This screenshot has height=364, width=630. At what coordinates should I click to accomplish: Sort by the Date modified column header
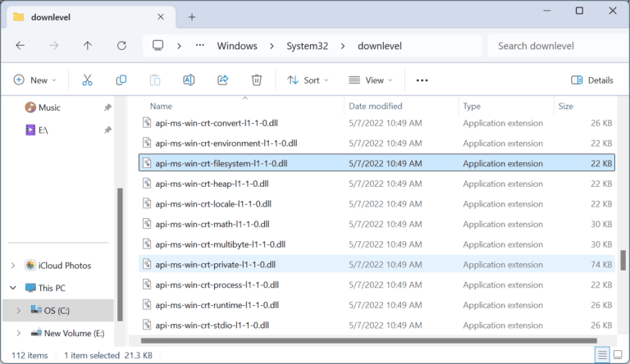pos(375,106)
